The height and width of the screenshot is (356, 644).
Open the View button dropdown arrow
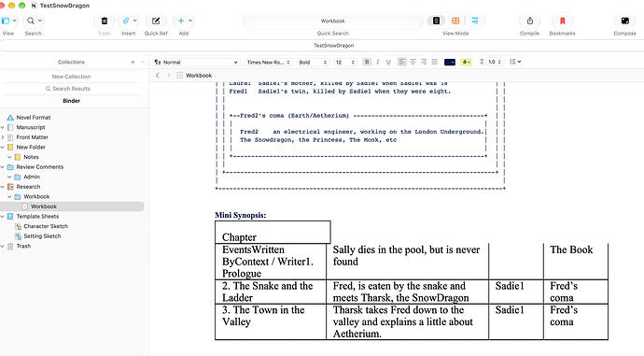point(15,21)
